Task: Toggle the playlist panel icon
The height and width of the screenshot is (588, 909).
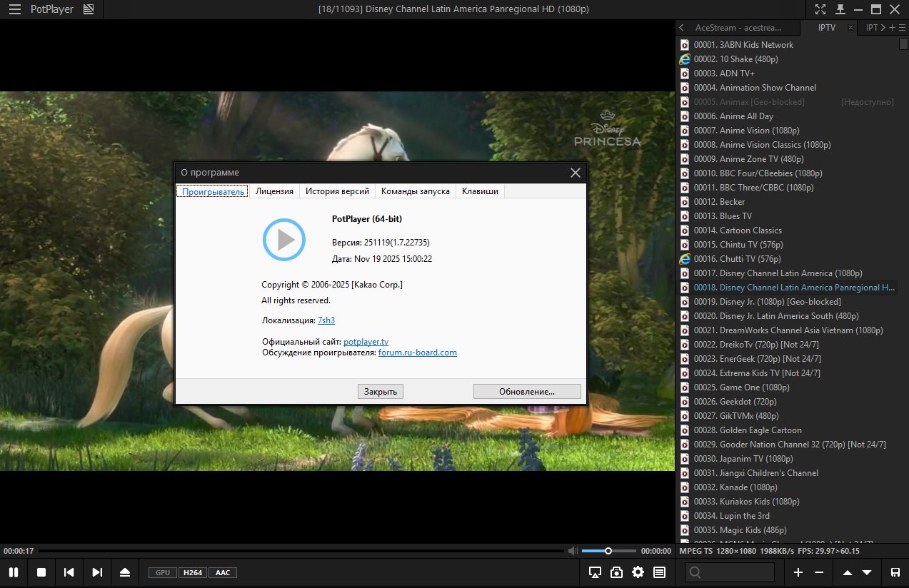Action: 659,572
